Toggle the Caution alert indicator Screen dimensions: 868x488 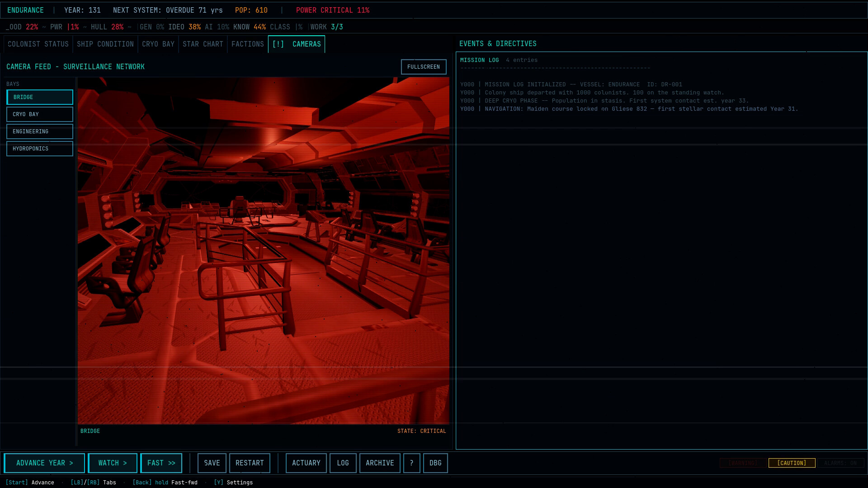point(792,463)
